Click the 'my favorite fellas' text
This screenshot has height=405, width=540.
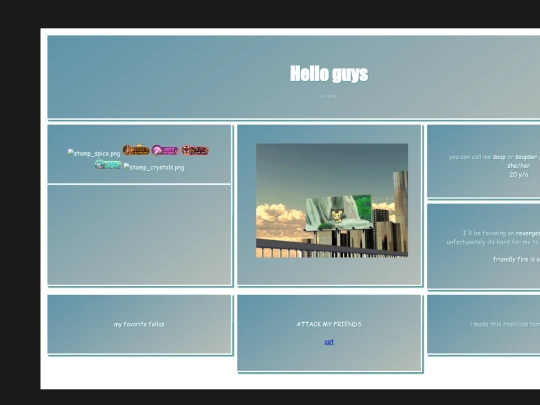[139, 324]
